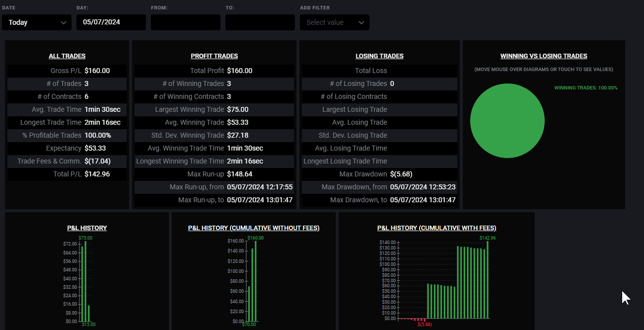Click the From input field
This screenshot has width=644, height=330.
pos(186,22)
